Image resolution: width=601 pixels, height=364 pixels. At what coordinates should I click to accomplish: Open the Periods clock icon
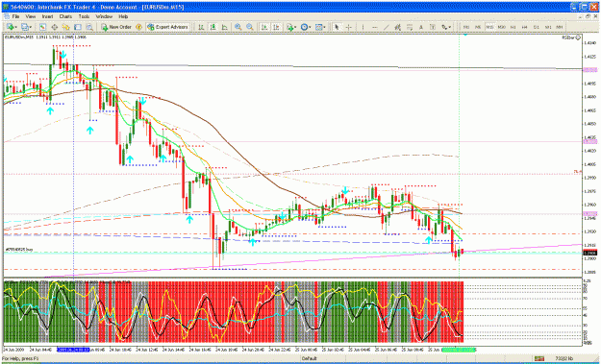(304, 27)
